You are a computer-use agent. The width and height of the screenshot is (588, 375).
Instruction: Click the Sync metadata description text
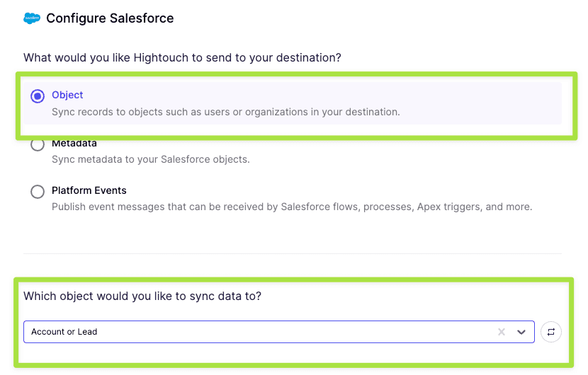point(150,159)
